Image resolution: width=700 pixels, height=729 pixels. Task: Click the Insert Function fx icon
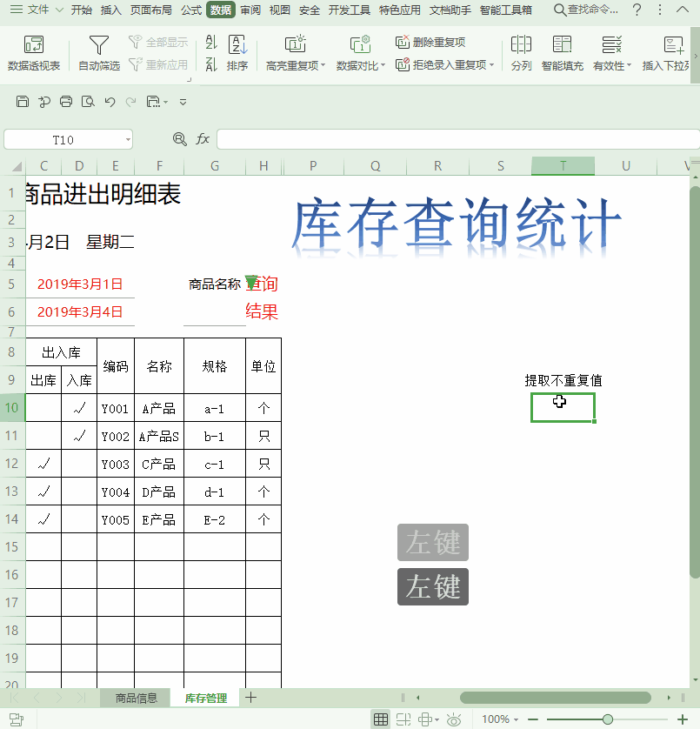pos(203,139)
